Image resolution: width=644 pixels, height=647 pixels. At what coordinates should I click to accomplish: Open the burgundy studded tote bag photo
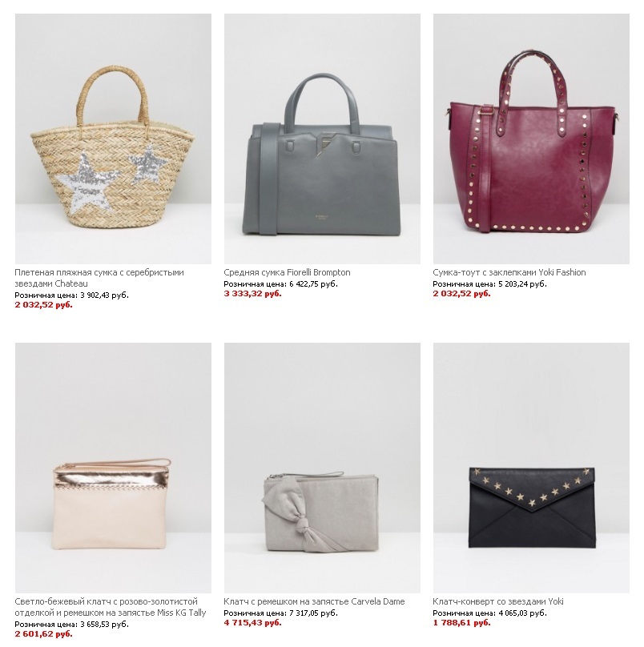pos(531,139)
